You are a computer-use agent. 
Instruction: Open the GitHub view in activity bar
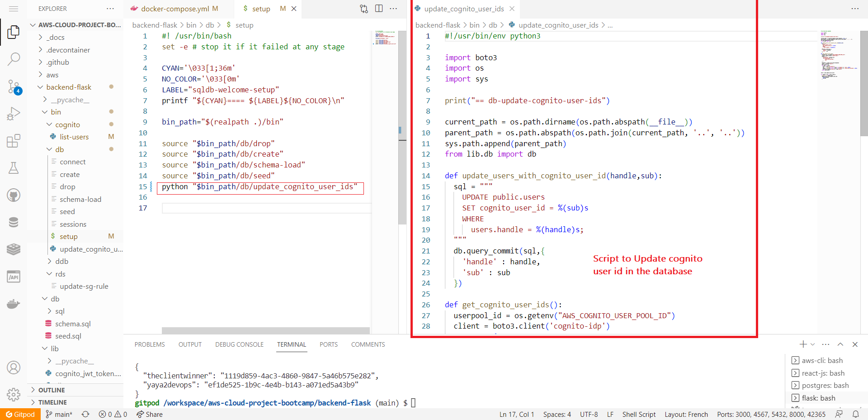pyautogui.click(x=14, y=195)
